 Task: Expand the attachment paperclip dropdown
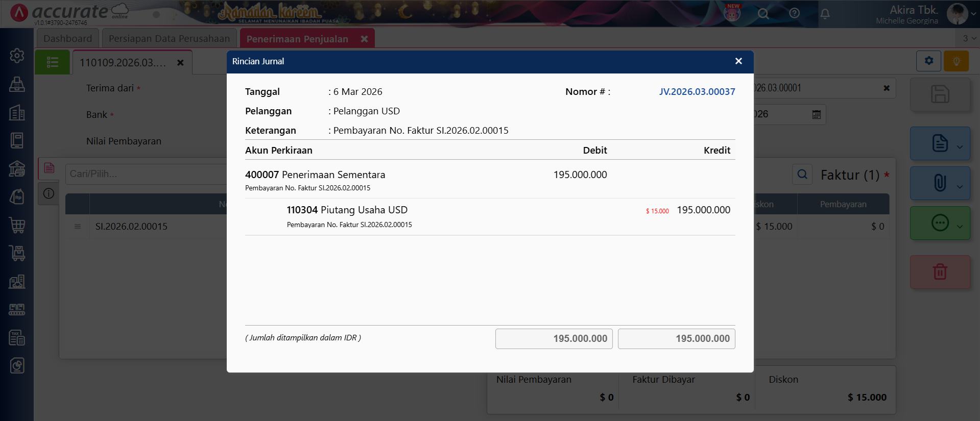(x=960, y=186)
